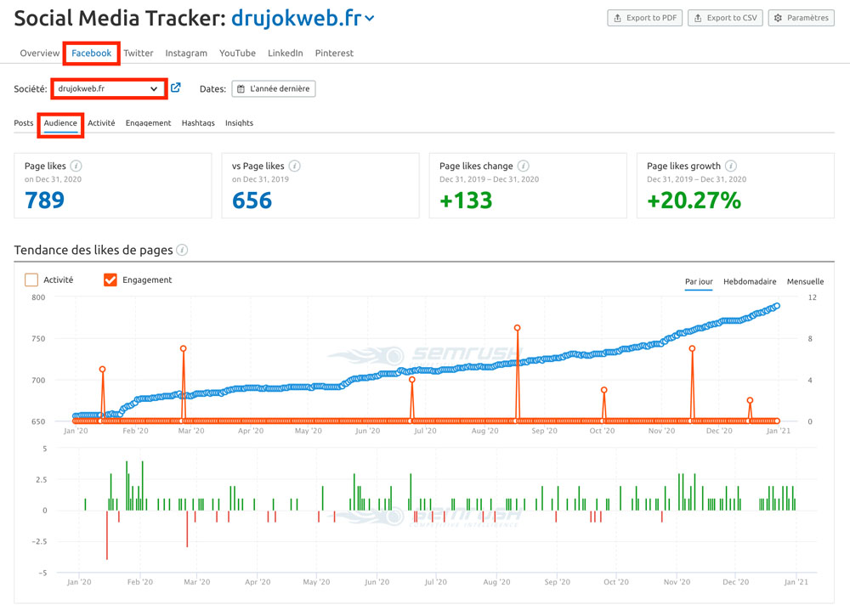The width and height of the screenshot is (850, 616).
Task: Click Export to PDF button
Action: [644, 18]
